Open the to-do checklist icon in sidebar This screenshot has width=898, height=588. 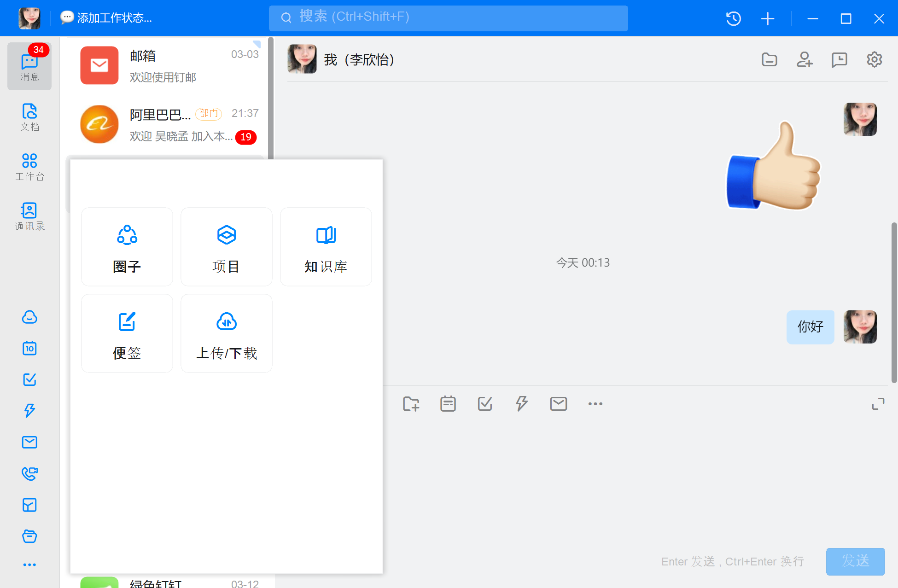tap(29, 379)
